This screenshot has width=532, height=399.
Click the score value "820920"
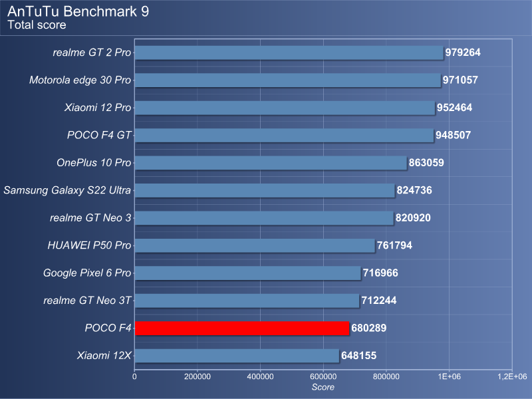pyautogui.click(x=413, y=218)
